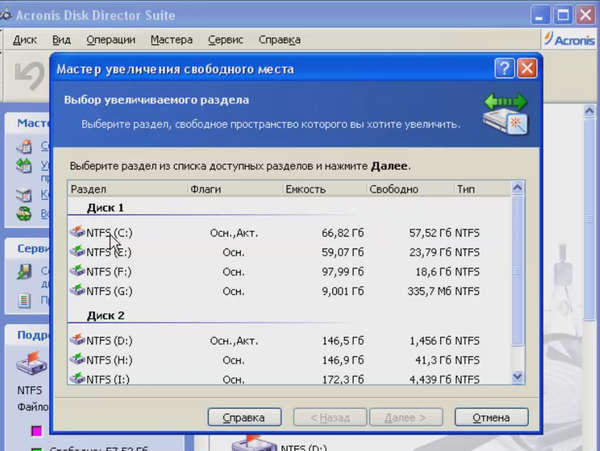Click the second green wizard sidebar icon

point(24,166)
